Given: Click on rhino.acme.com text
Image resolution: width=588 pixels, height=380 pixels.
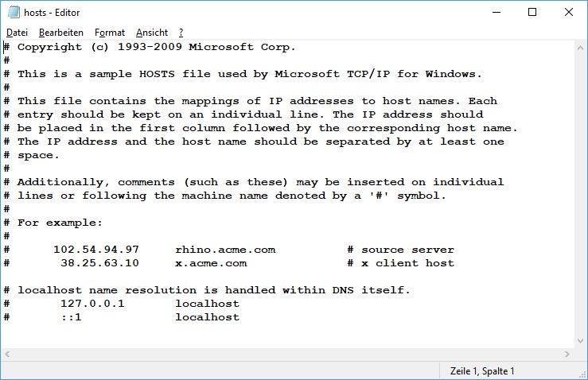Looking at the screenshot, I should click(225, 250).
